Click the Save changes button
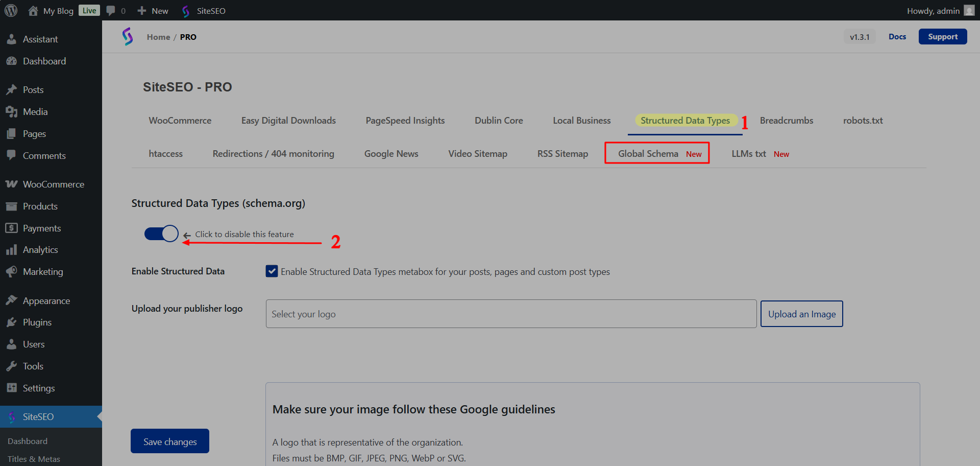 click(x=170, y=441)
